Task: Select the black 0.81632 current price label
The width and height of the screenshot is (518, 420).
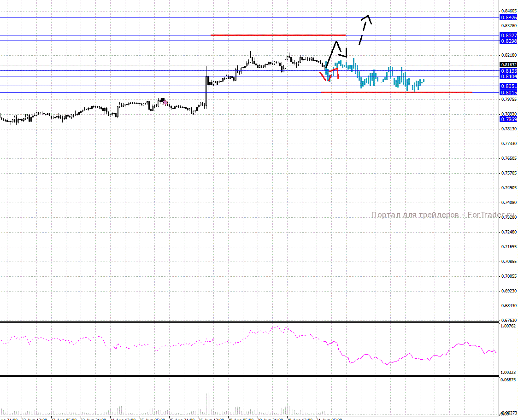Action: [x=508, y=65]
